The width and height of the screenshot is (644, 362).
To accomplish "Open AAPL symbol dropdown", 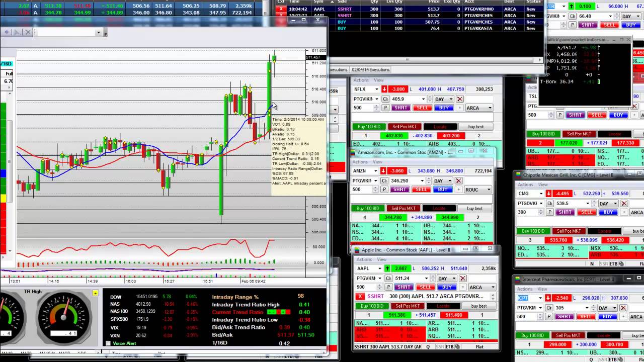I will click(379, 268).
